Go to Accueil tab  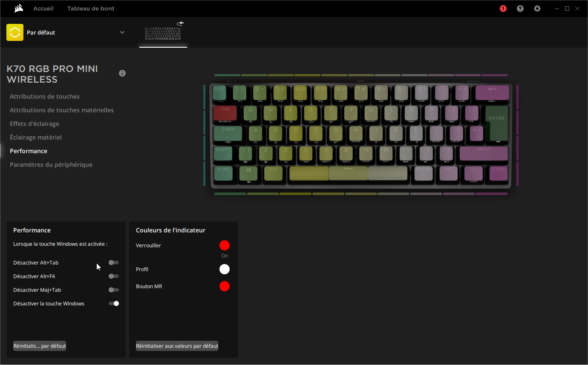[x=43, y=9]
